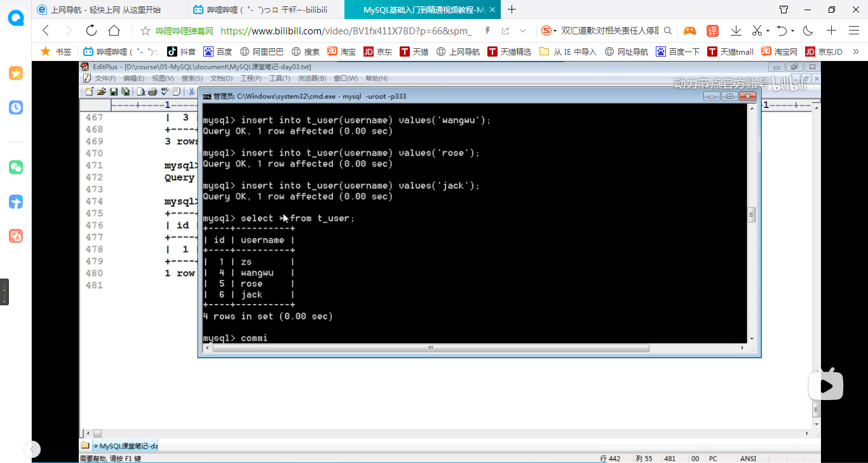Go to the browser home page
Viewport: 868px width, 463px height.
click(114, 31)
